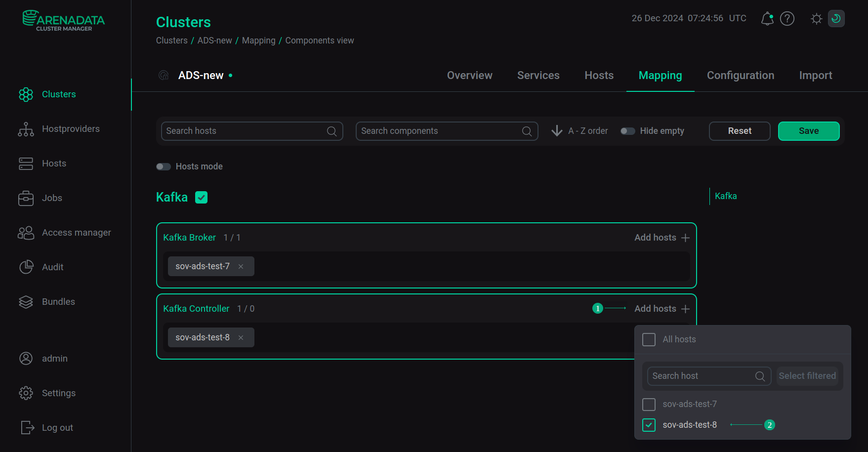Switch to dark theme moon icon
868x452 pixels.
click(836, 19)
